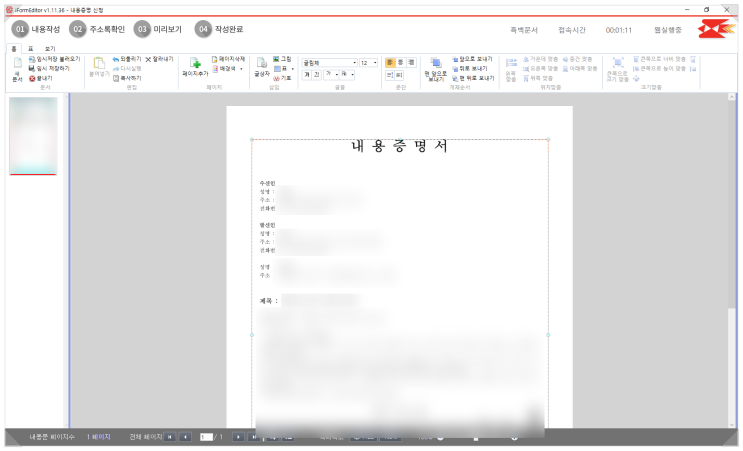Decrease paragraph indent icon

(x=390, y=75)
